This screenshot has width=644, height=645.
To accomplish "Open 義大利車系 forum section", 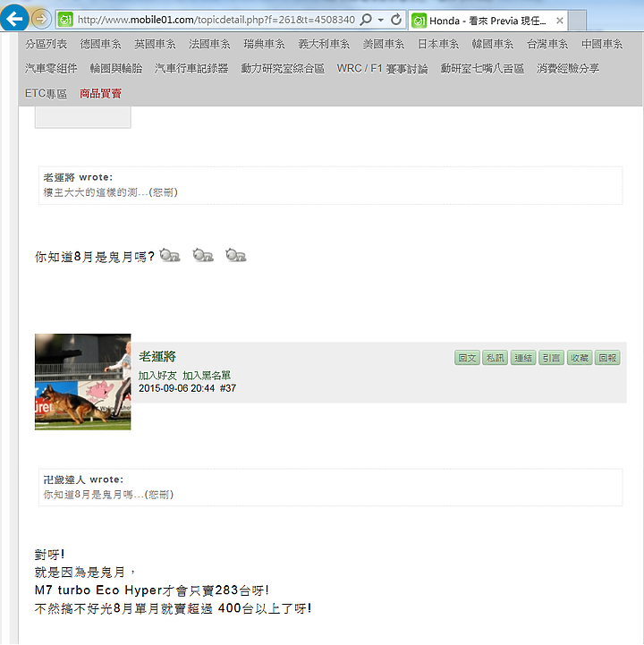I will pos(324,44).
